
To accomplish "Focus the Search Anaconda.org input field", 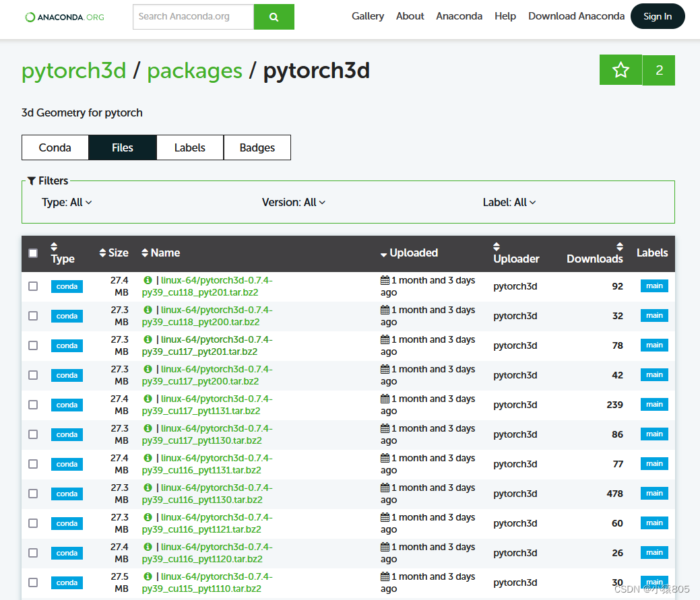I will click(193, 17).
